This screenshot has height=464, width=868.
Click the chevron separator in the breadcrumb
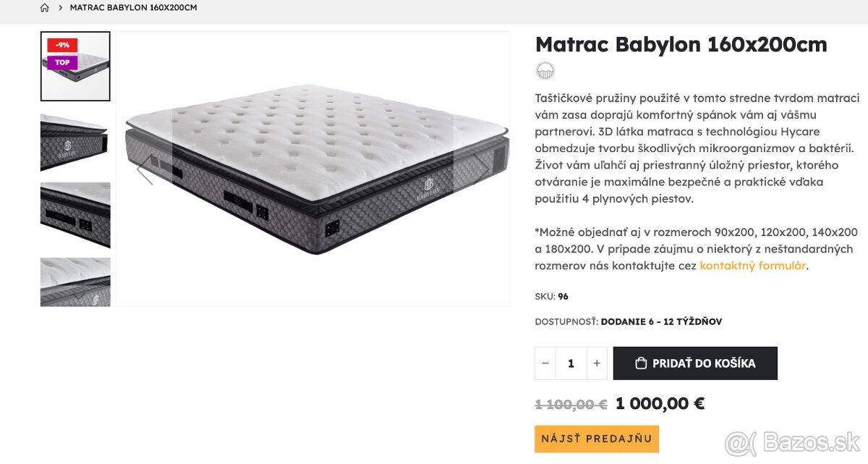click(59, 7)
